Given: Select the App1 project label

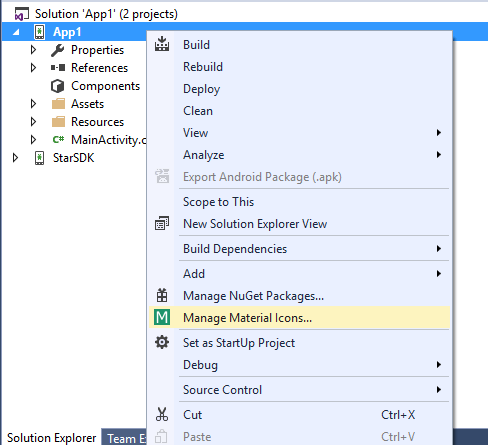Looking at the screenshot, I should click(x=67, y=32).
